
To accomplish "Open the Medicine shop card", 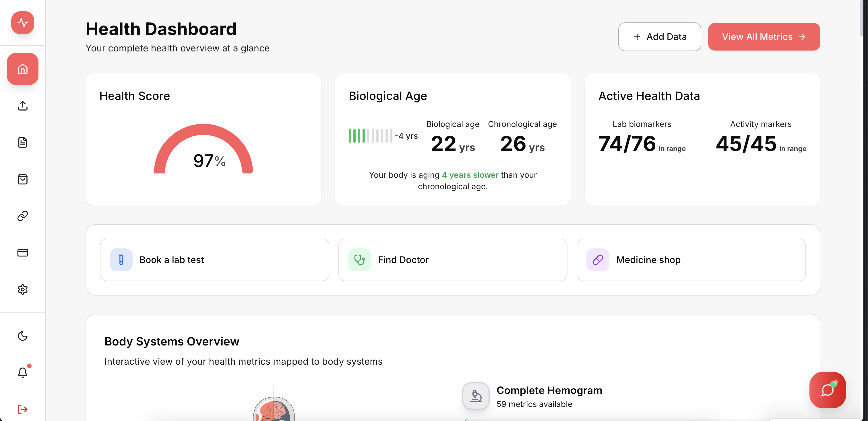I will [691, 260].
